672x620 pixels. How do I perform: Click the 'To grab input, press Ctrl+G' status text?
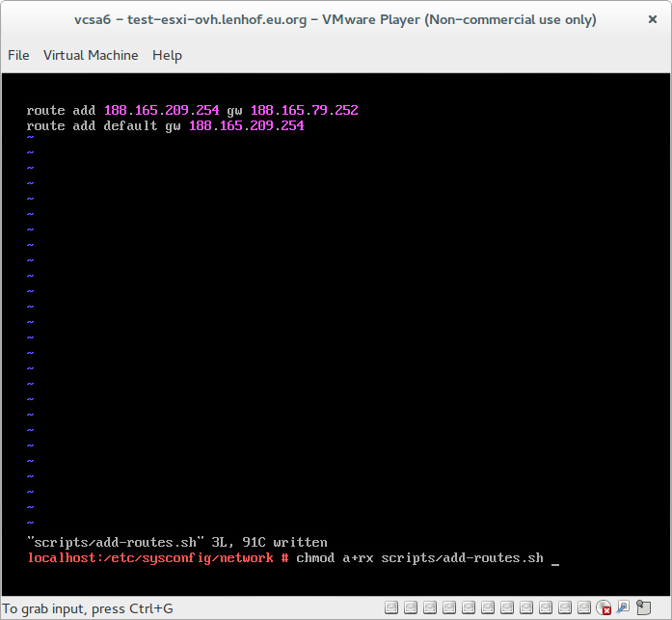click(88, 608)
